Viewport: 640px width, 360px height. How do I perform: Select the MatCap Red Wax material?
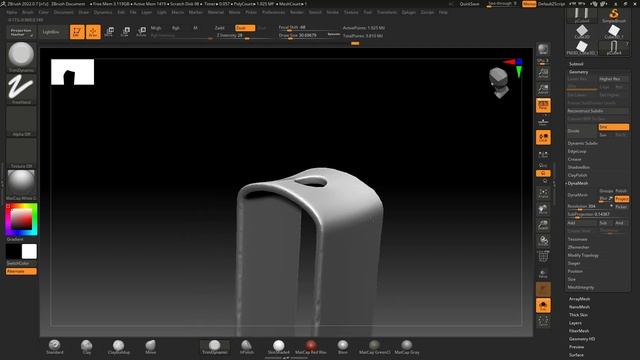tap(311, 347)
